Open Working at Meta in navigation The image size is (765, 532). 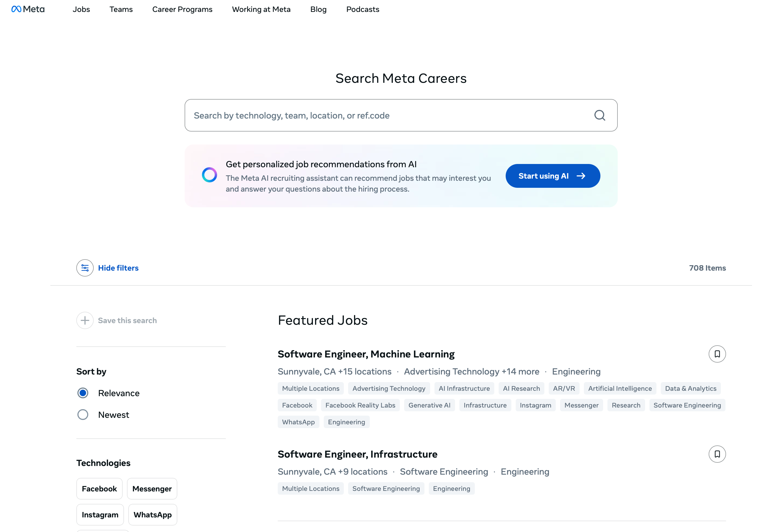261,9
